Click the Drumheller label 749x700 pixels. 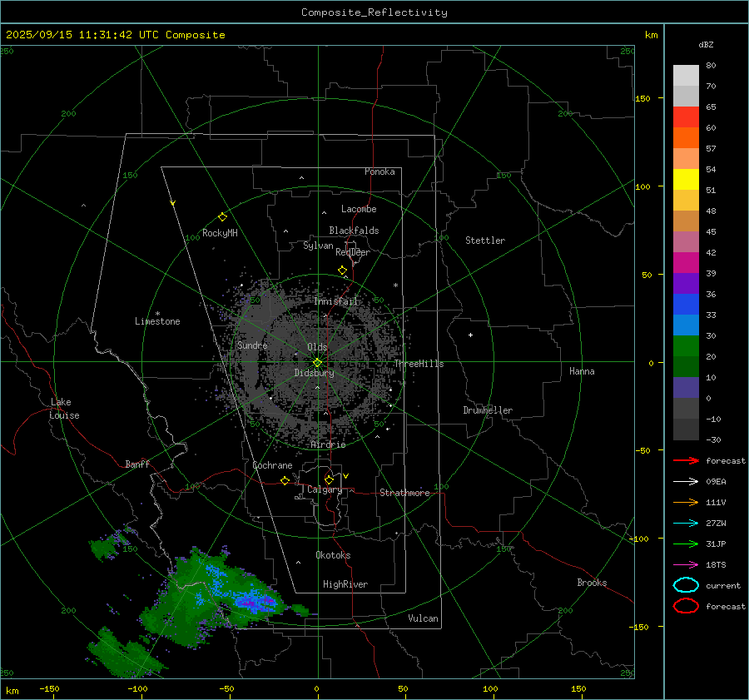click(488, 410)
